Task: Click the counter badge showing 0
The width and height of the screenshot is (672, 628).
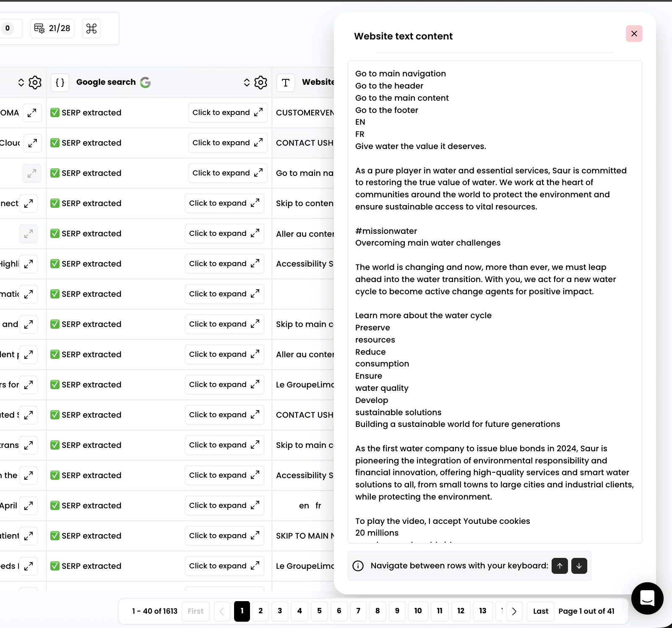Action: pyautogui.click(x=8, y=29)
